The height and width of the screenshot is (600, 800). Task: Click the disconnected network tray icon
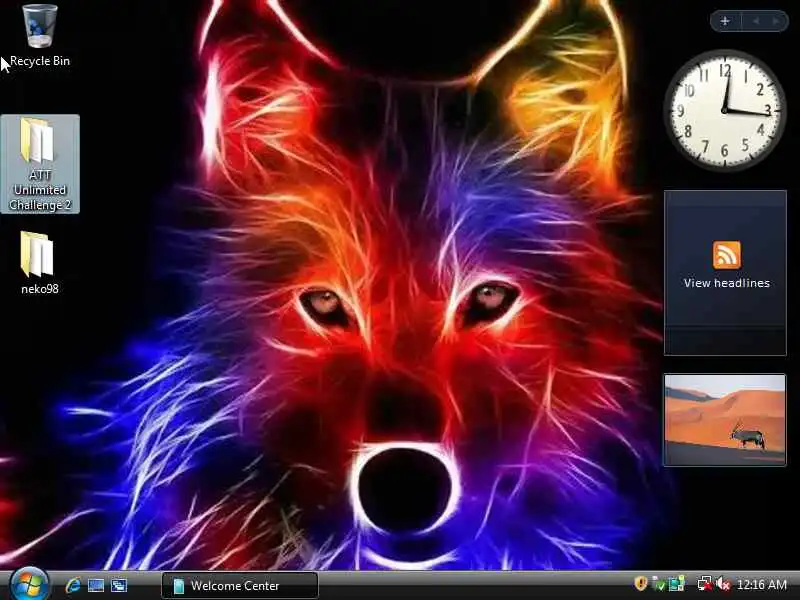click(x=705, y=584)
